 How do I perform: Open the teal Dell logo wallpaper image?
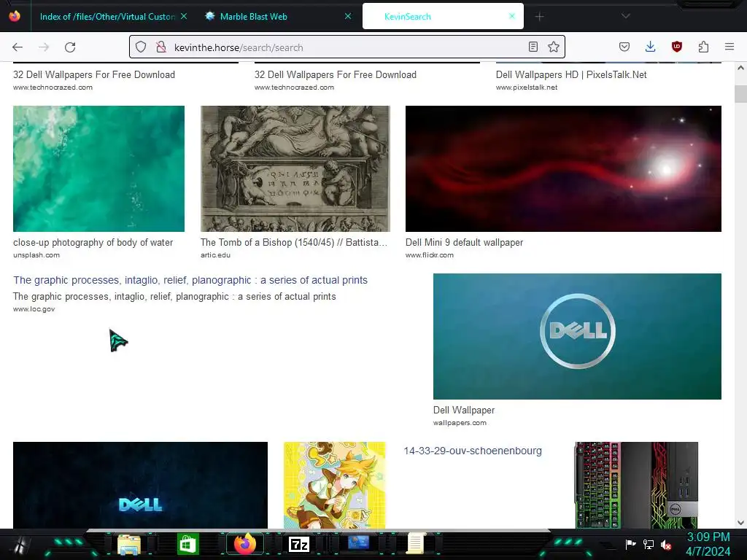coord(577,336)
